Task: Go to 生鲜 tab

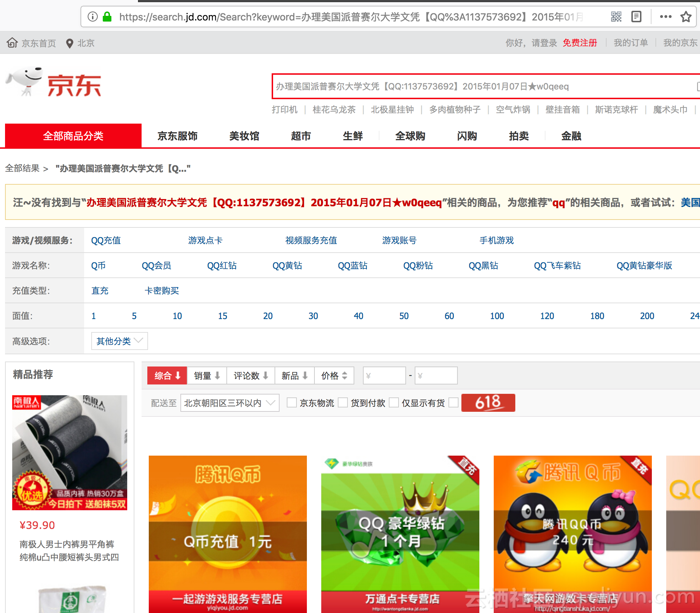Action: (353, 136)
